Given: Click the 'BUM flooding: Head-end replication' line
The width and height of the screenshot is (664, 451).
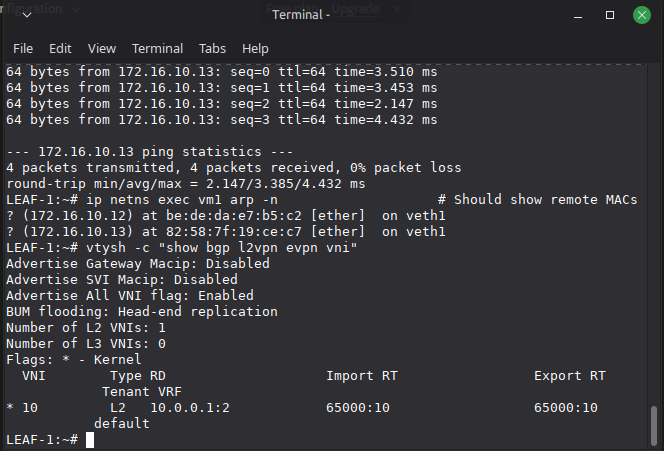Looking at the screenshot, I should 142,312.
